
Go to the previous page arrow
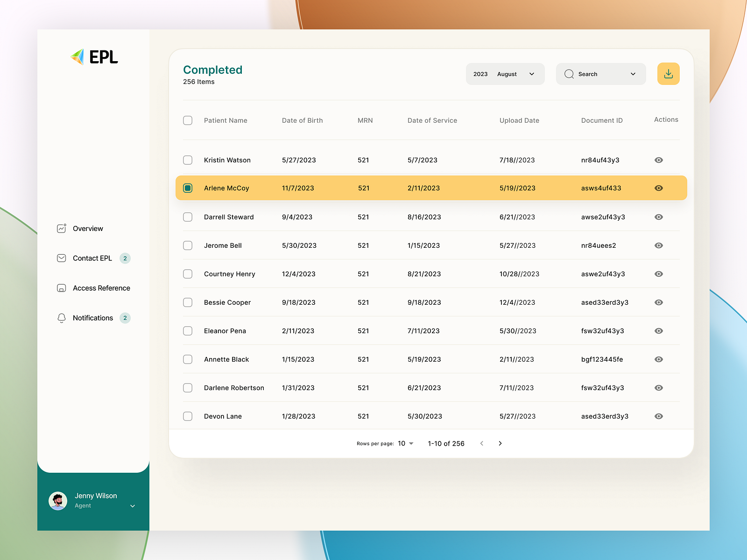click(x=482, y=443)
